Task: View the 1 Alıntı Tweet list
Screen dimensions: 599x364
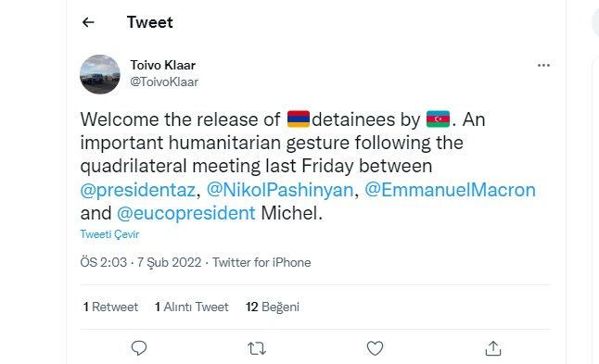Action: 192,307
